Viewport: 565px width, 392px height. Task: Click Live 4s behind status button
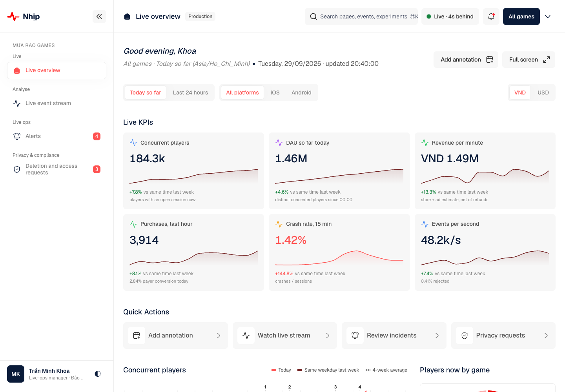tap(450, 16)
